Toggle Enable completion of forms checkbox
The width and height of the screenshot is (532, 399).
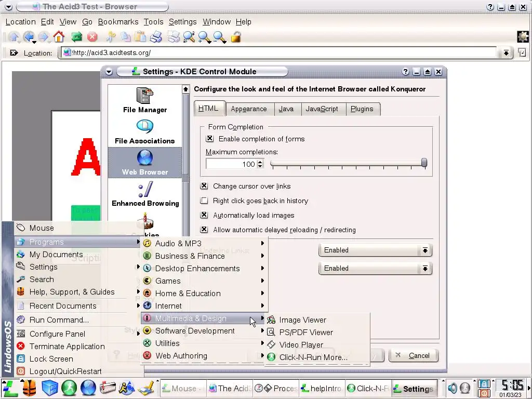tap(210, 138)
